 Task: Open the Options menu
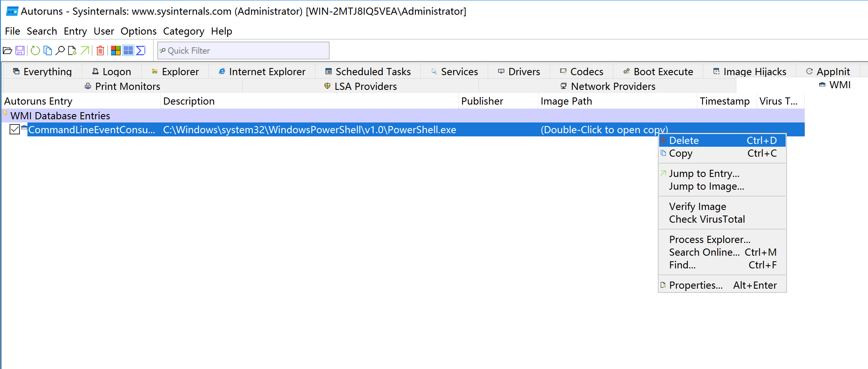pos(138,31)
